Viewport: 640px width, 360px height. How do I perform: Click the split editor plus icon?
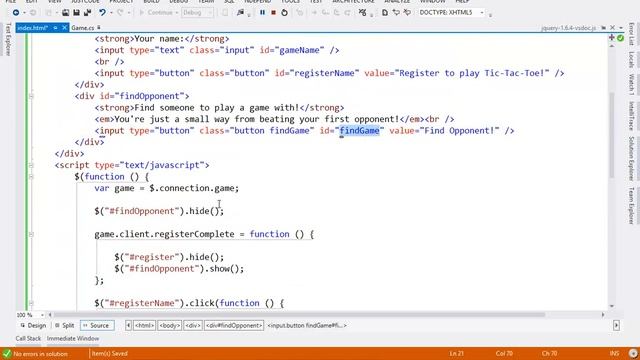pyautogui.click(x=611, y=38)
